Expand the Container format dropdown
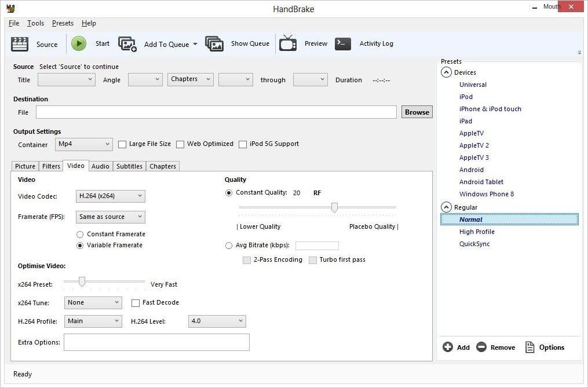This screenshot has width=588, height=388. click(x=84, y=144)
